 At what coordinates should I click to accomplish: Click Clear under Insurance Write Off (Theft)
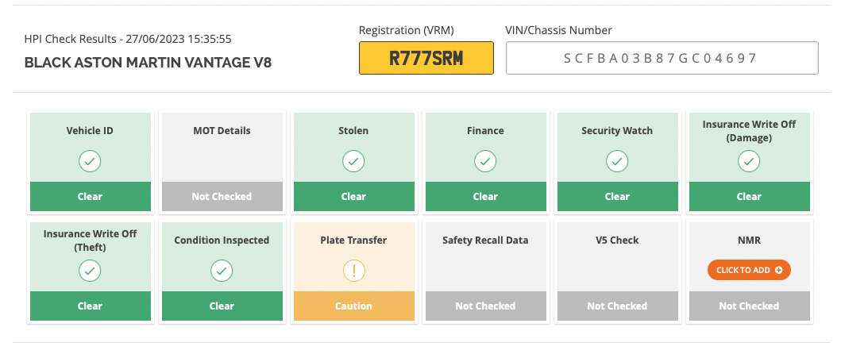91,306
